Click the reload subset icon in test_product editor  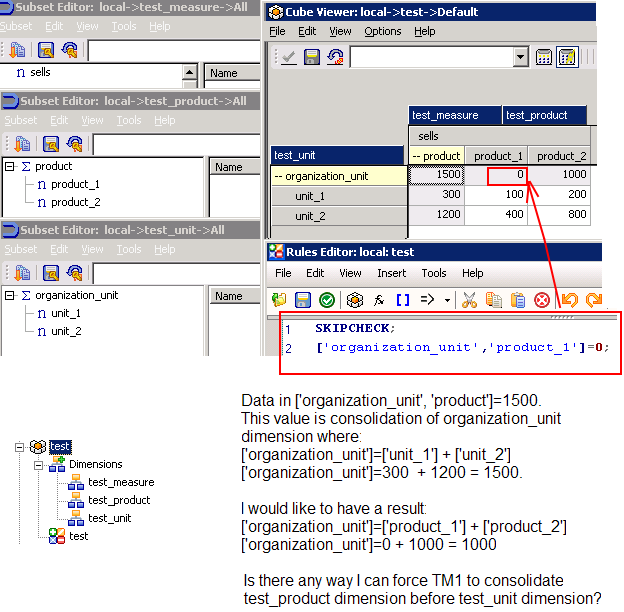(x=74, y=144)
